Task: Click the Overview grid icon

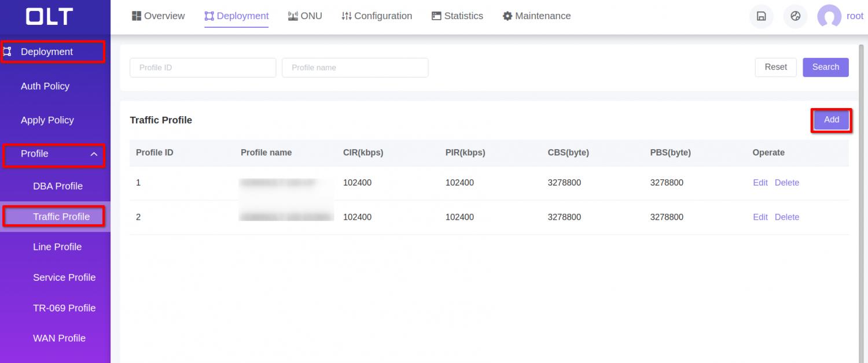Action: 137,16
